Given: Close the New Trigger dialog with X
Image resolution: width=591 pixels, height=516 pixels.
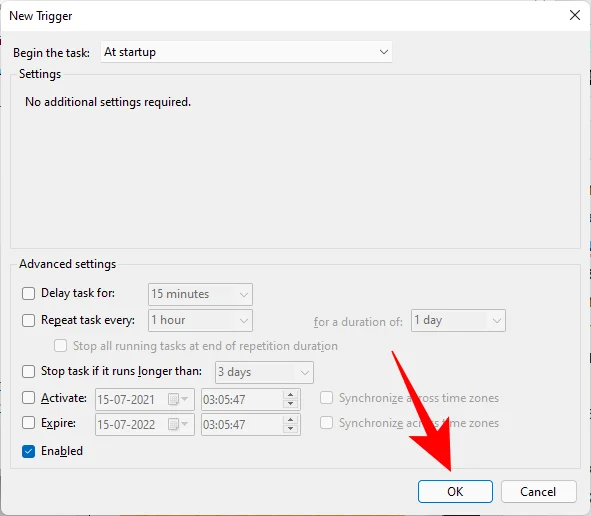Looking at the screenshot, I should [x=574, y=15].
